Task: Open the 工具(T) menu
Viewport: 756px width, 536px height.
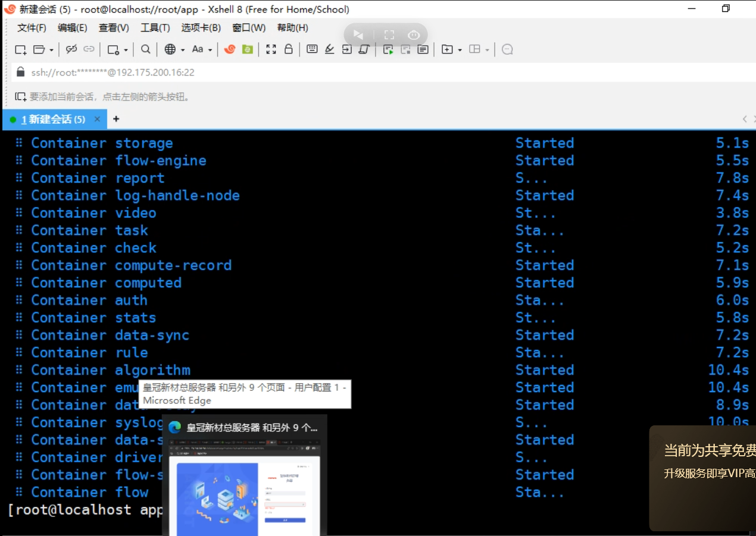Action: 155,28
